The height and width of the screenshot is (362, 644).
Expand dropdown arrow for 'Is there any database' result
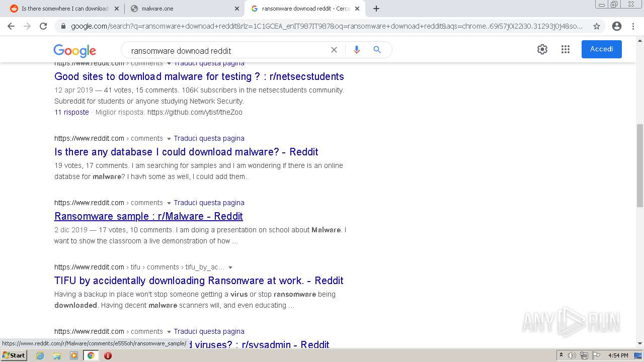pos(169,139)
